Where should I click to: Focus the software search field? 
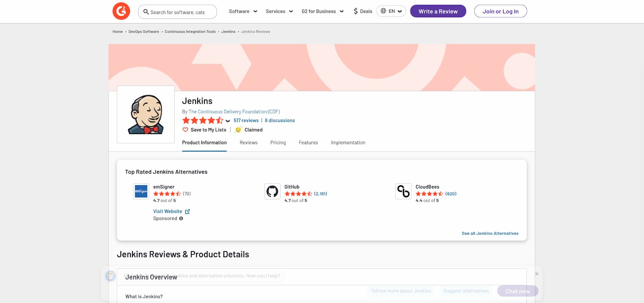click(x=178, y=12)
